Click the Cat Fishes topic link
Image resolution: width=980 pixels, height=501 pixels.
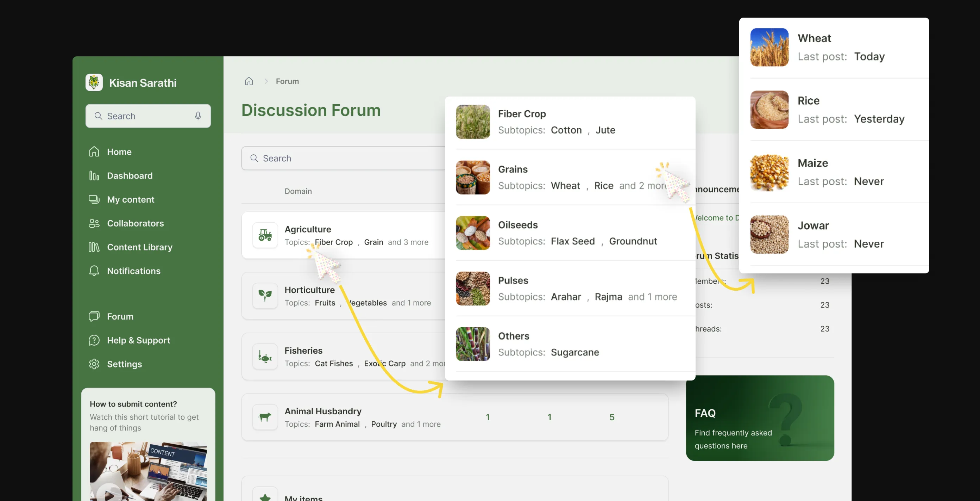pos(334,364)
